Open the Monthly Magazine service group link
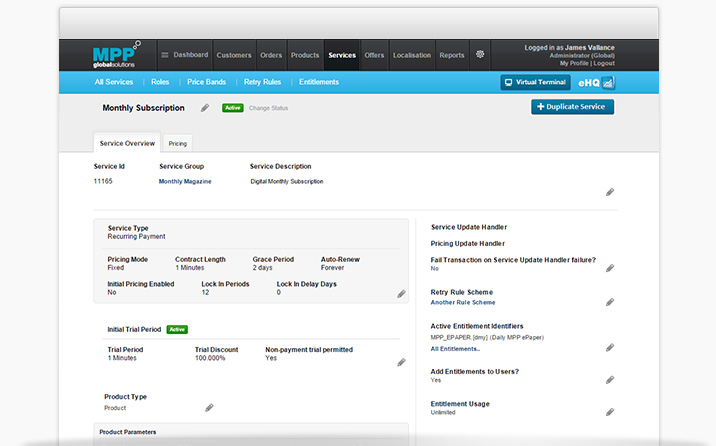The image size is (716, 446). (x=185, y=181)
